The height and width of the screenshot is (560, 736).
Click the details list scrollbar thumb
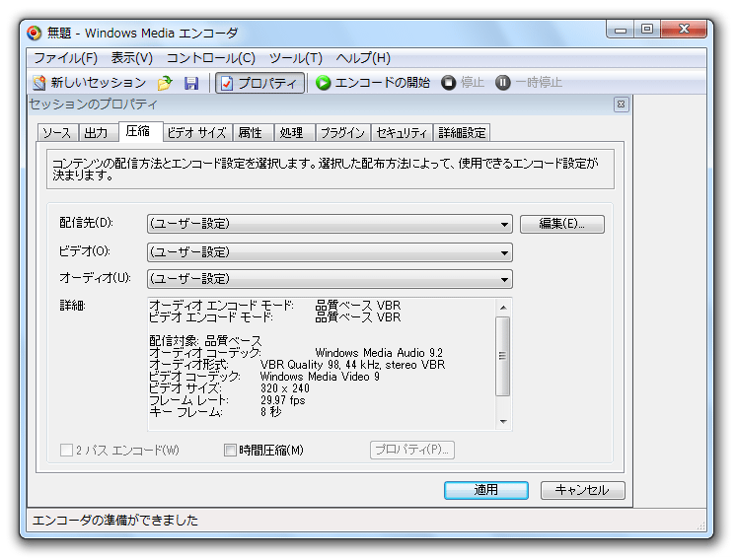pyautogui.click(x=503, y=356)
